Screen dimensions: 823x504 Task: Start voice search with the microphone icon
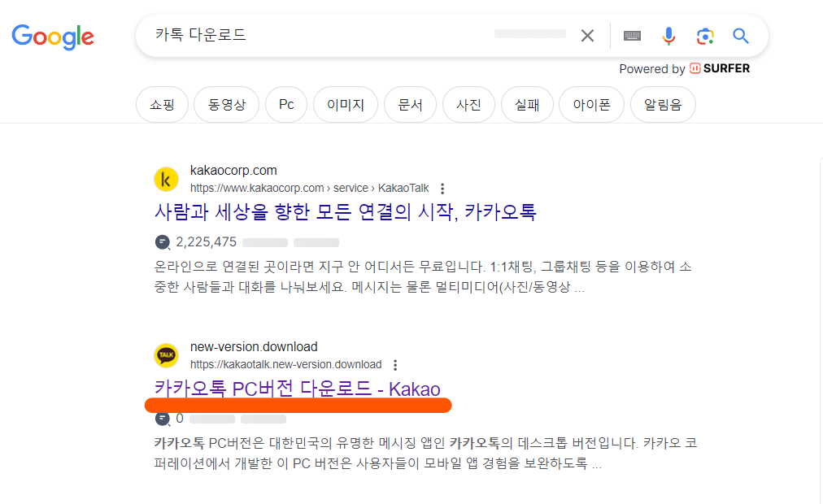(668, 36)
